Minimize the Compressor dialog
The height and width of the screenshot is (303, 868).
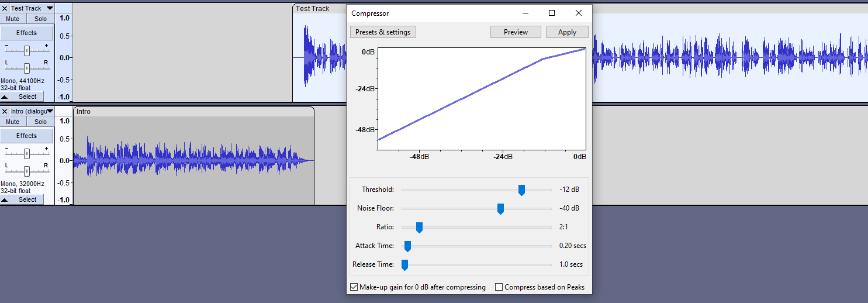click(x=525, y=13)
